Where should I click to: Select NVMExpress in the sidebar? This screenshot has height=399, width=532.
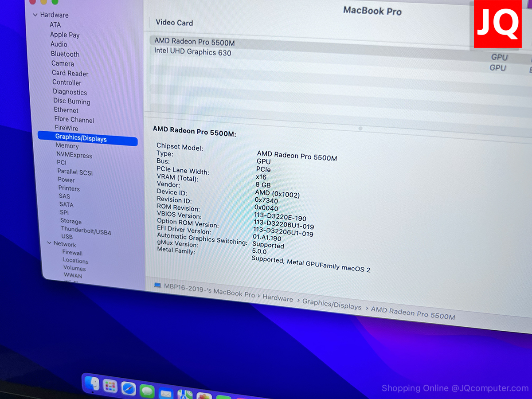tap(74, 155)
